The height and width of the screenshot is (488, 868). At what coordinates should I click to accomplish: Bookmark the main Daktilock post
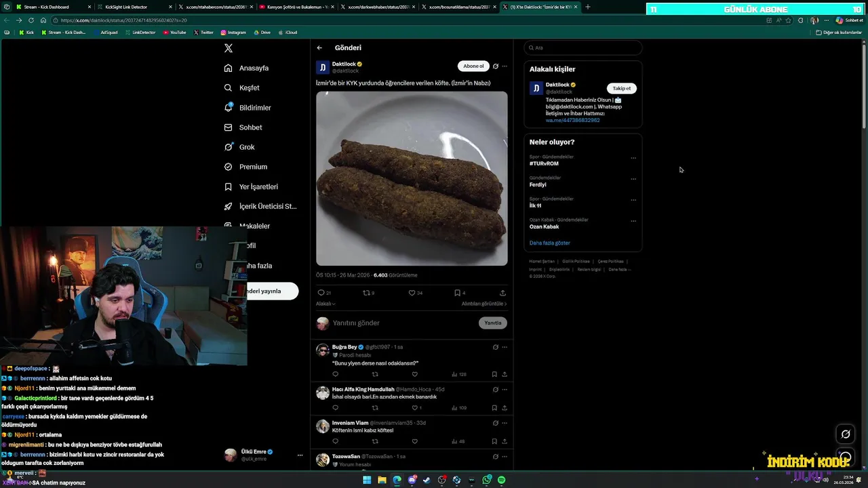(457, 293)
